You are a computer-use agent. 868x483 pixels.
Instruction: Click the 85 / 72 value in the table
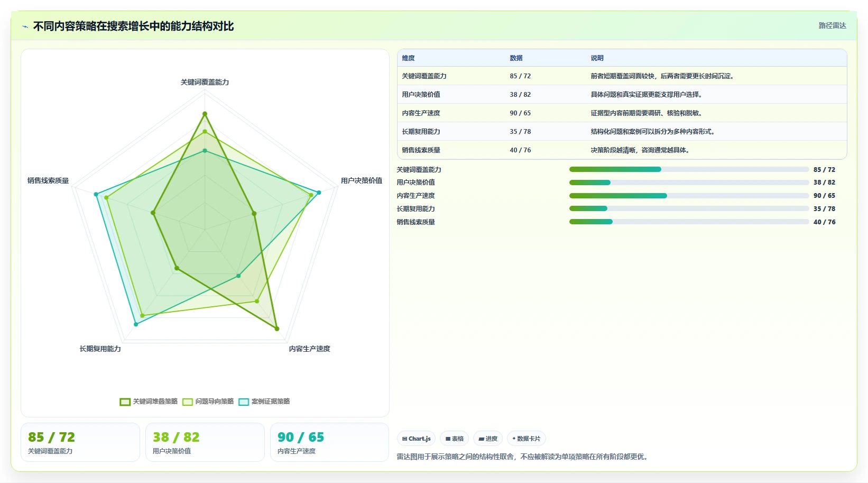[520, 76]
